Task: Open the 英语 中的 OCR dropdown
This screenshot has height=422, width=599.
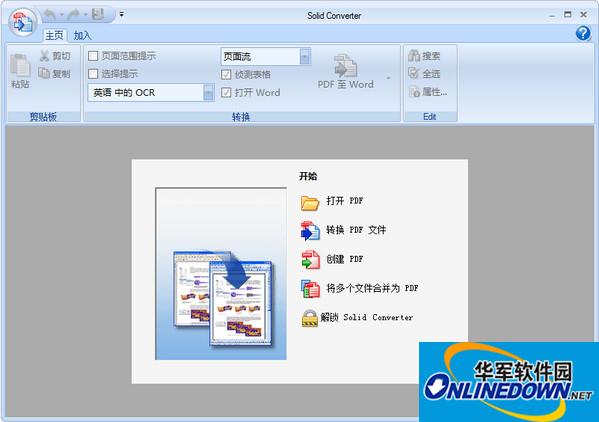Action: 209,93
